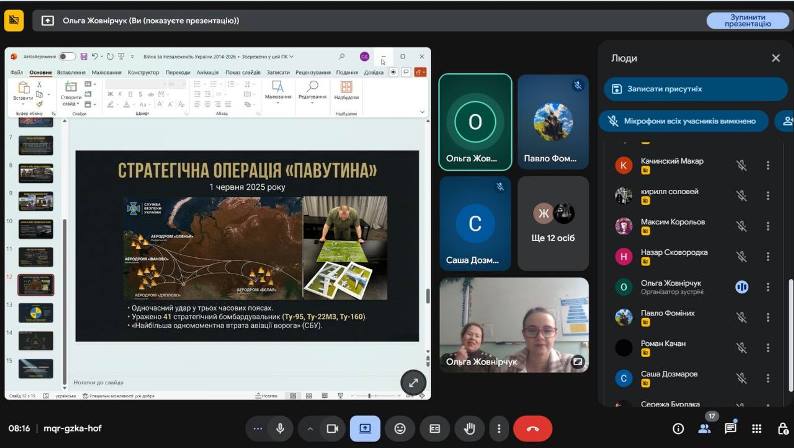Open activities grid icon
Image resolution: width=794 pixels, height=448 pixels.
[x=757, y=429]
